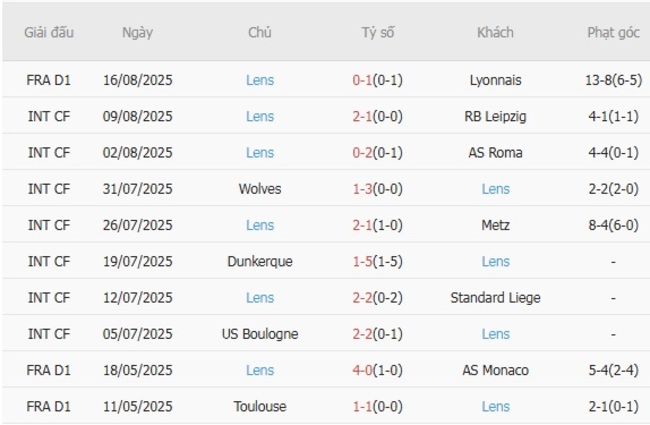Screen dimensions: 650x425
Task: Click the Ngày column header
Action: (137, 32)
